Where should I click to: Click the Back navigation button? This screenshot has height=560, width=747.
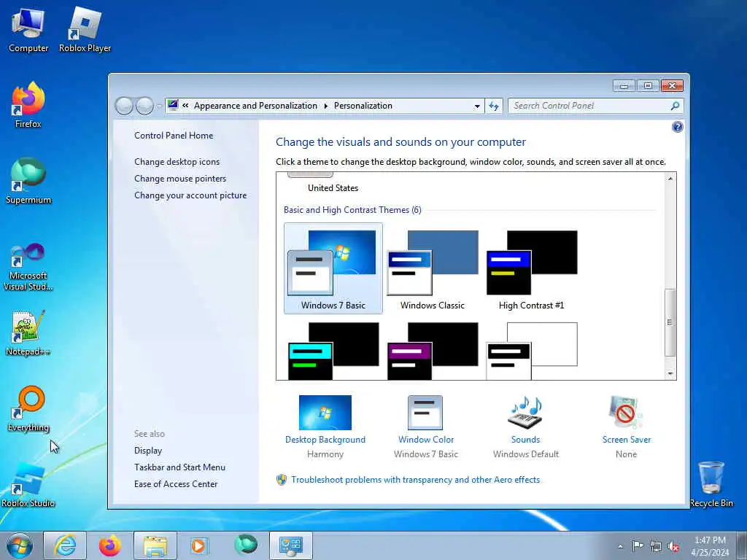124,106
